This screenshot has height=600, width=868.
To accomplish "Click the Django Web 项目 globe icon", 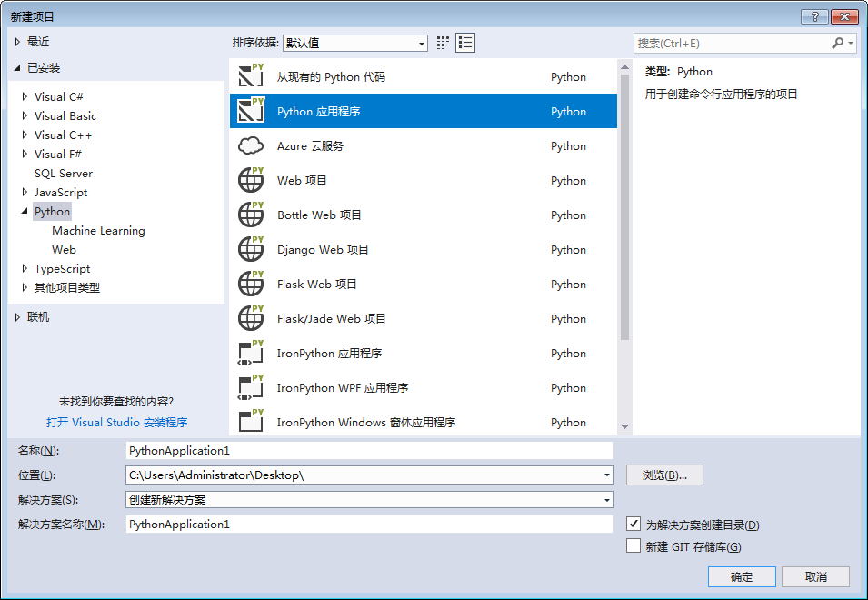I will (251, 249).
